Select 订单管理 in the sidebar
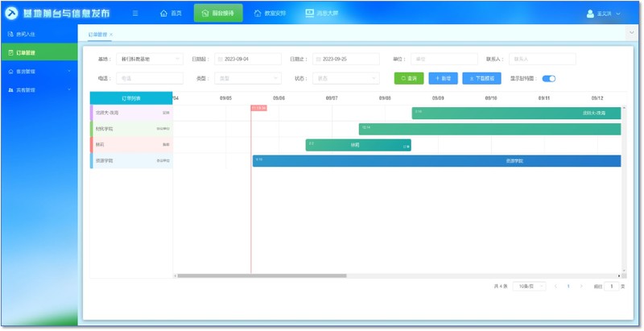Viewport: 644px width, 331px height. [39, 52]
